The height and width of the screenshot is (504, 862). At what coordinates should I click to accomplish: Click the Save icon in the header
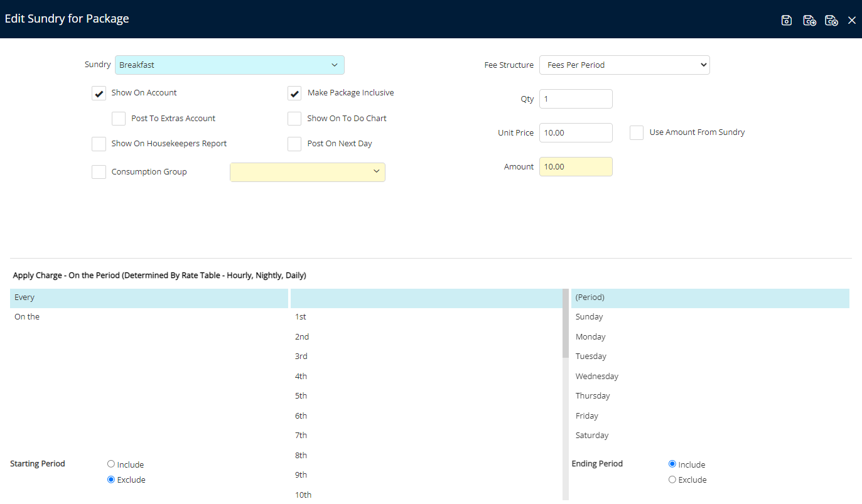786,20
